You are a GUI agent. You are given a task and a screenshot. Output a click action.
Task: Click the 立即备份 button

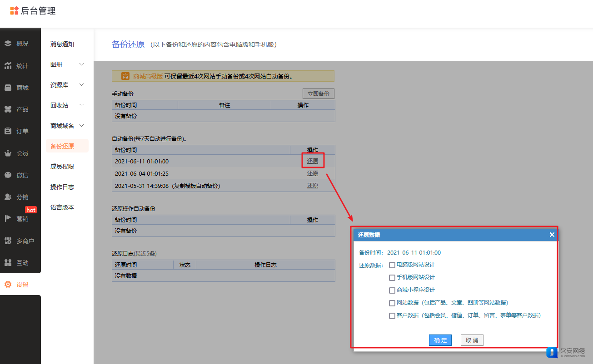(x=319, y=94)
